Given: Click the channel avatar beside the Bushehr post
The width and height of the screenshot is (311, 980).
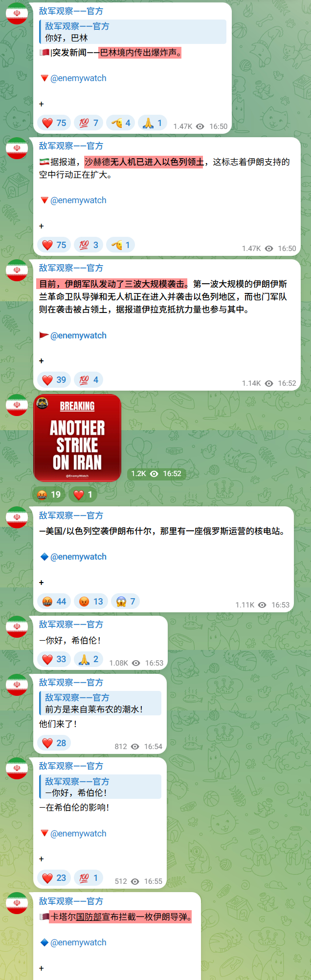Looking at the screenshot, I should tap(17, 518).
